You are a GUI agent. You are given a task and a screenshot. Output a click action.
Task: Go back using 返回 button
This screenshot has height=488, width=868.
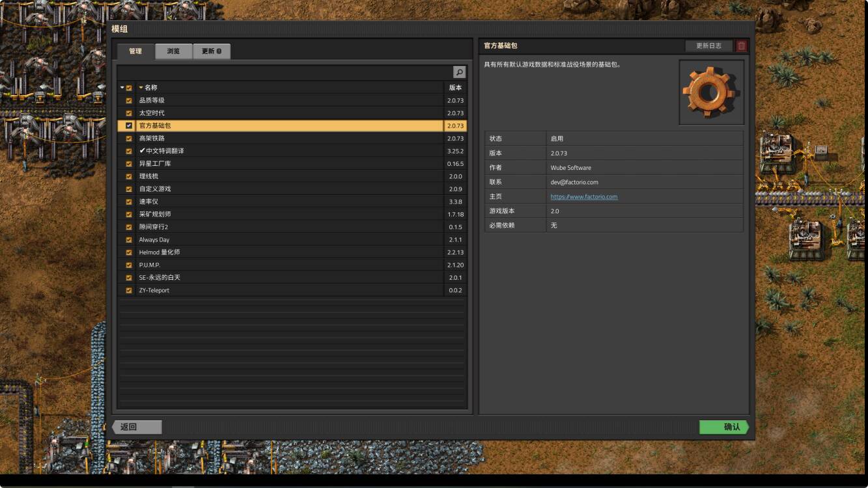(137, 427)
